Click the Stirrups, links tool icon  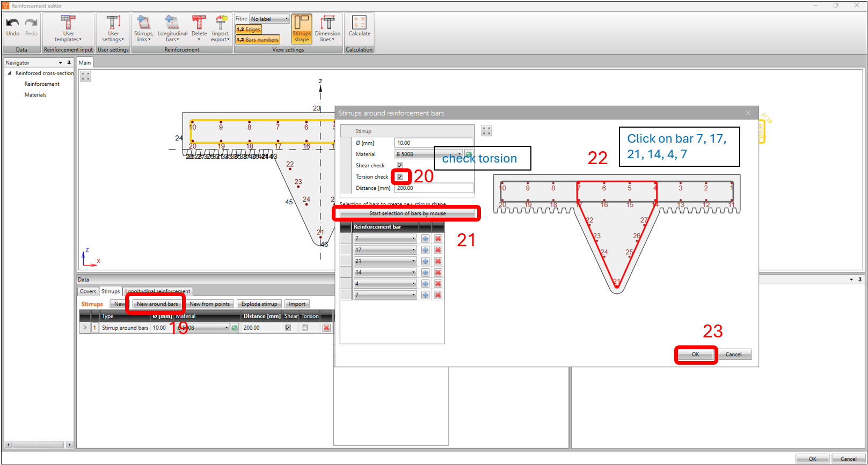point(143,23)
